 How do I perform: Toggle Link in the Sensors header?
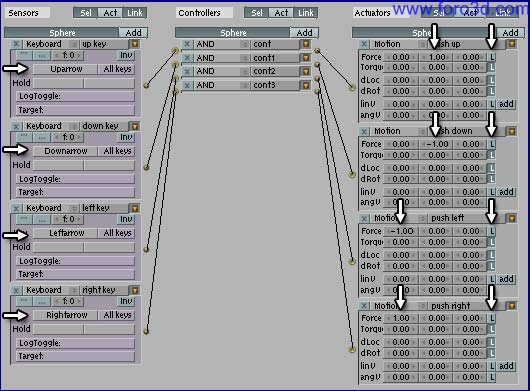135,13
